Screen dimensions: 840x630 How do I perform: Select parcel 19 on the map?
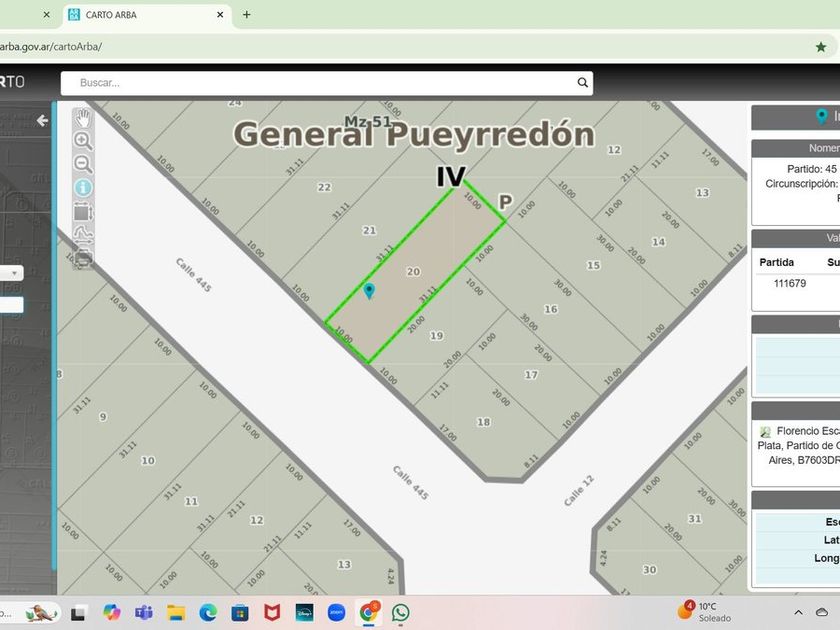point(437,336)
